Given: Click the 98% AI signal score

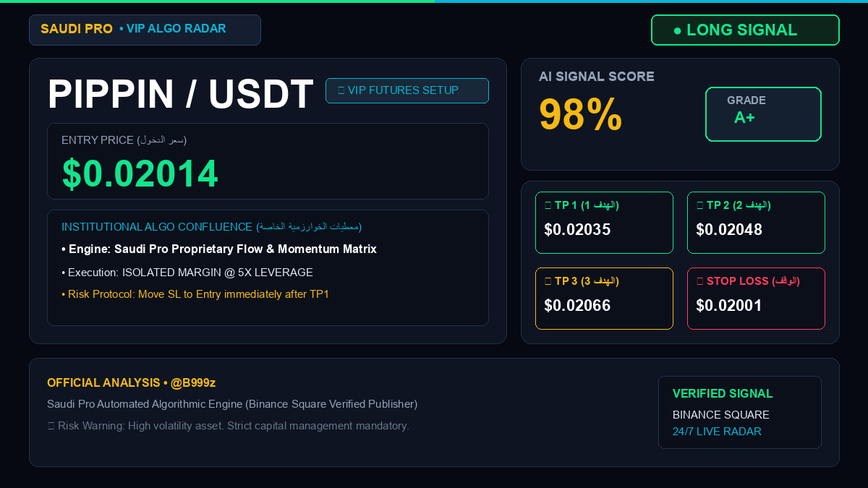Looking at the screenshot, I should (x=581, y=114).
